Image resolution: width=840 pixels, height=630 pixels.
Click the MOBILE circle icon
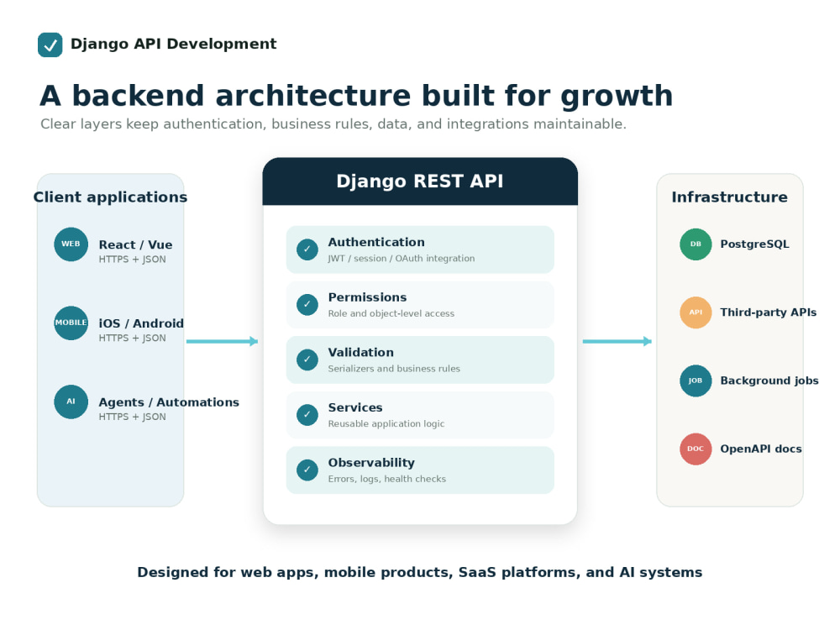71,323
